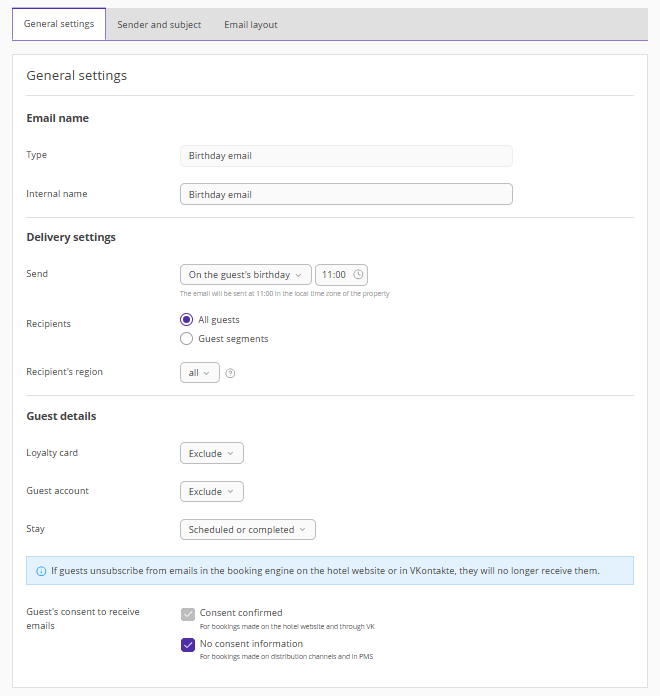
Task: Select the All guests radio button
Action: pyautogui.click(x=186, y=320)
